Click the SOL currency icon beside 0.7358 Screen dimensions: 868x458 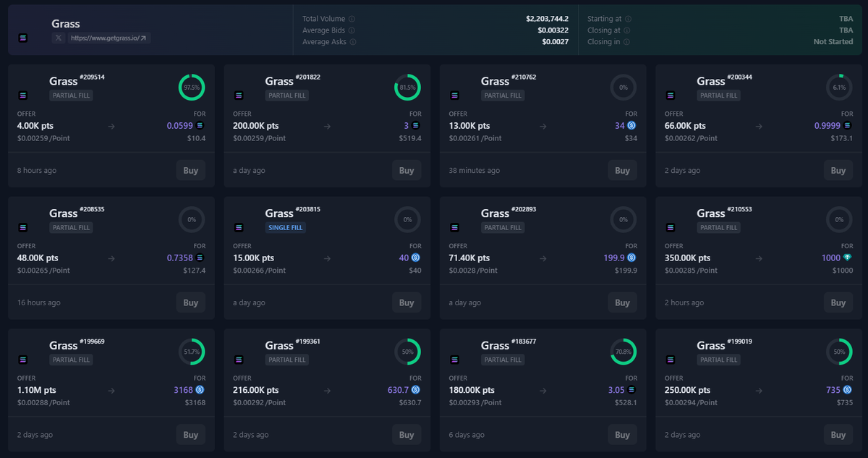pos(200,258)
